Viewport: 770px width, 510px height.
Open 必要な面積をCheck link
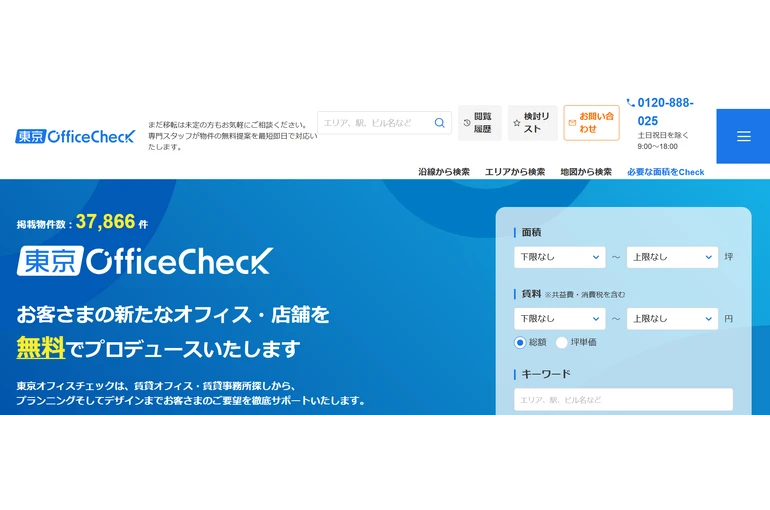click(x=665, y=172)
